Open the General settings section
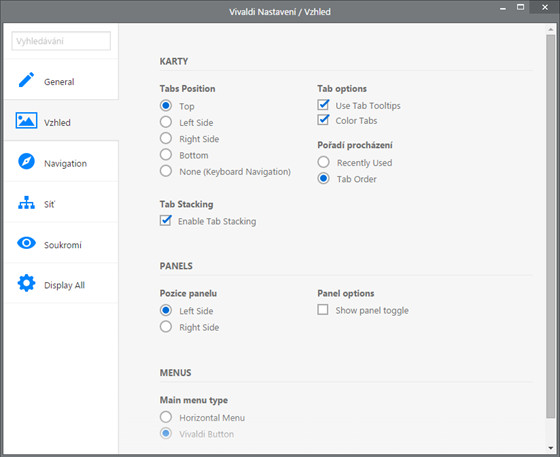 [x=61, y=80]
